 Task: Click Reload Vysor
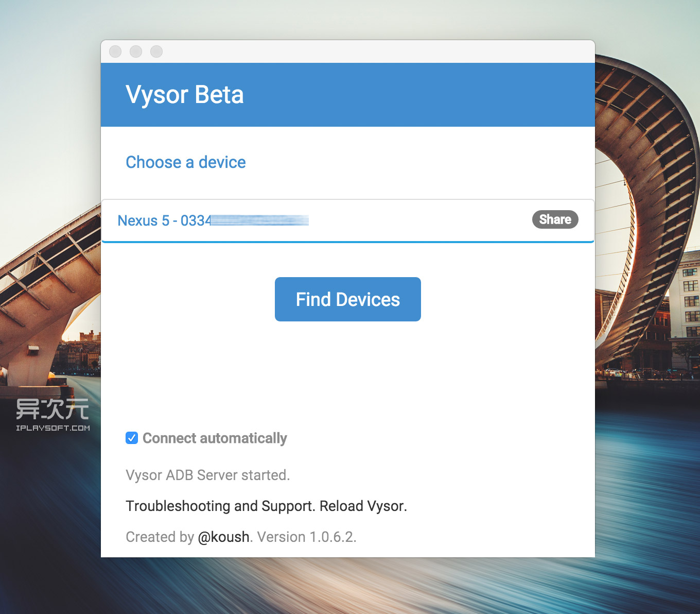coord(362,506)
